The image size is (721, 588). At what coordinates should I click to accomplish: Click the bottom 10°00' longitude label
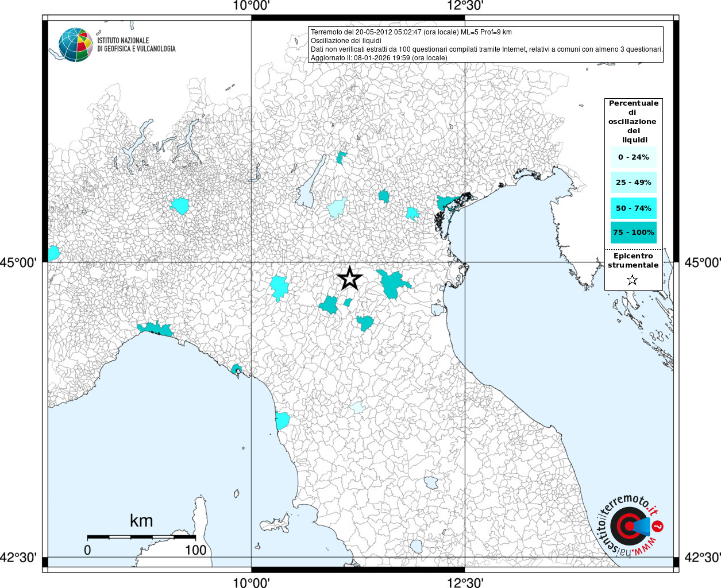coord(251,582)
